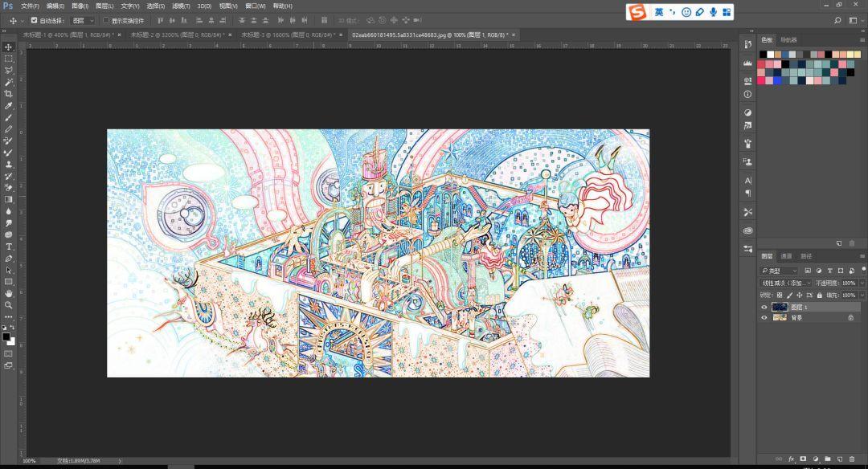Image resolution: width=868 pixels, height=469 pixels.
Task: Select the Hand tool
Action: coord(8,293)
